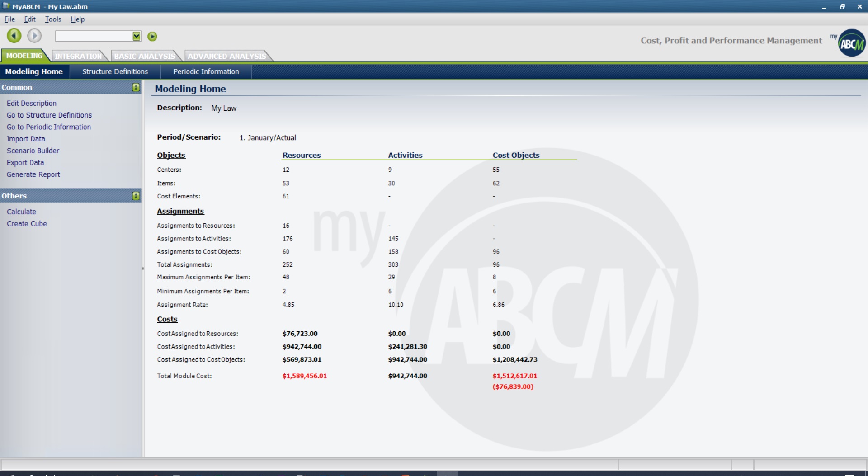
Task: Click the Generate Report link
Action: click(x=33, y=174)
